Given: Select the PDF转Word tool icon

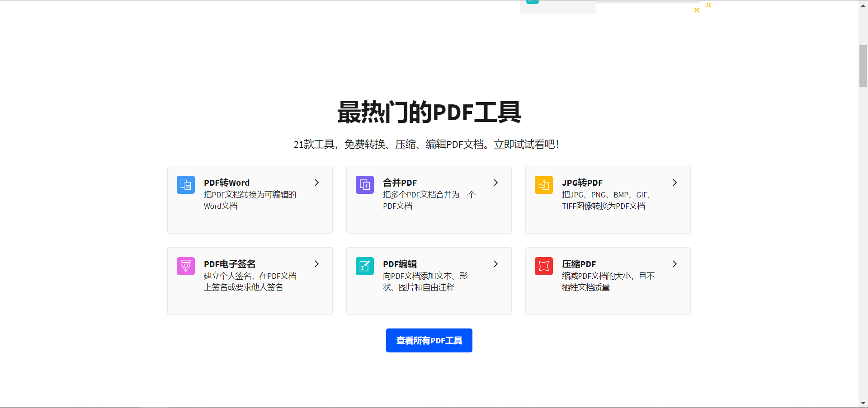Looking at the screenshot, I should (185, 185).
